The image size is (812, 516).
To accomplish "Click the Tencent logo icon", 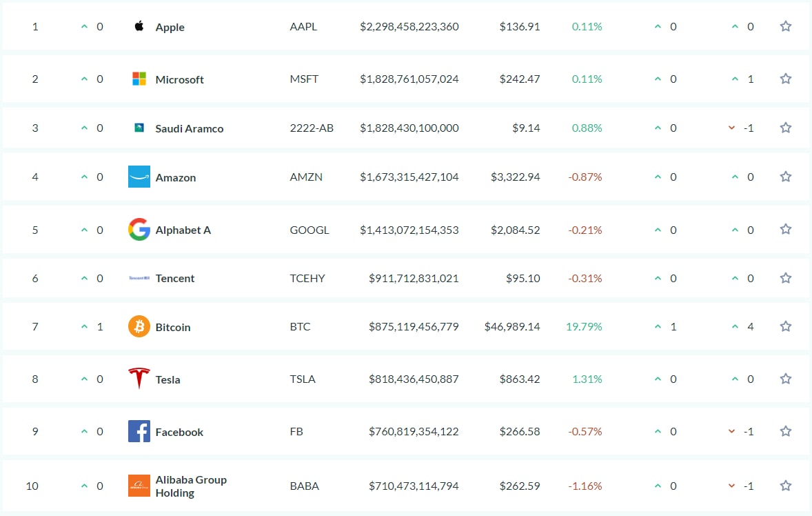I will point(139,278).
